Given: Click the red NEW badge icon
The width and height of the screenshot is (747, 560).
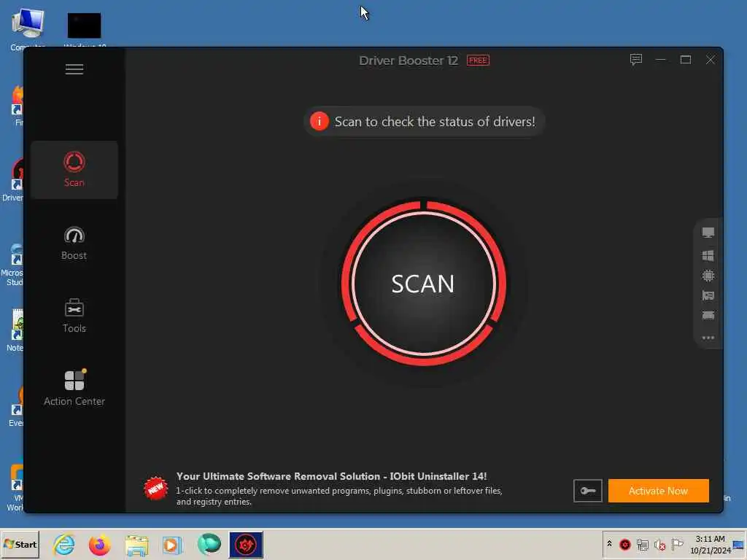Looking at the screenshot, I should pyautogui.click(x=156, y=489).
